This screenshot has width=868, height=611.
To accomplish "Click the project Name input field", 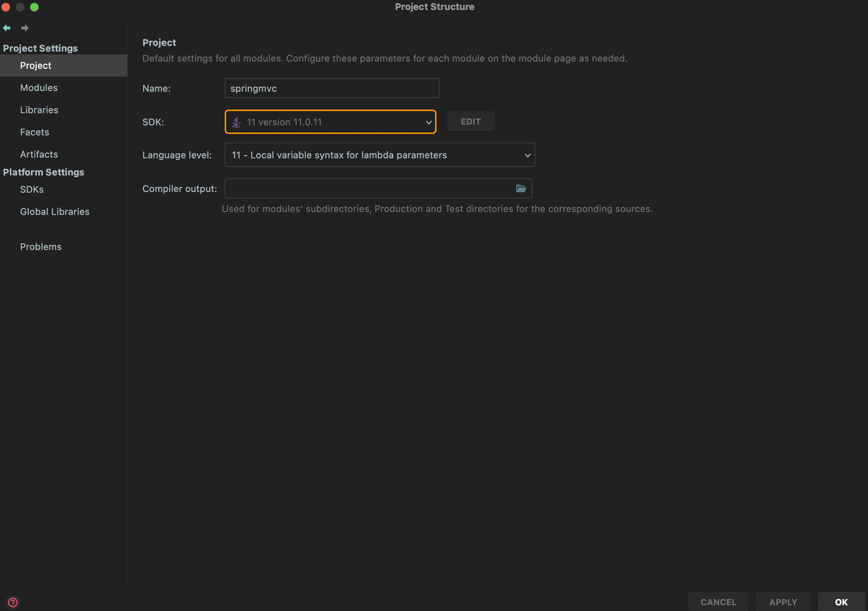I will tap(332, 88).
